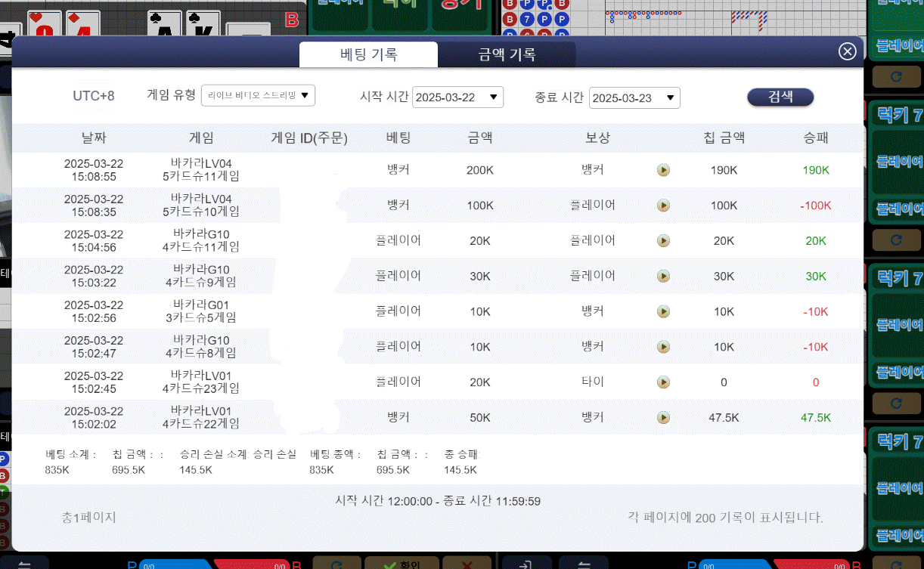Play replay for the 15:02:45 바카라LV01 bet
The width and height of the screenshot is (924, 569).
tap(663, 382)
